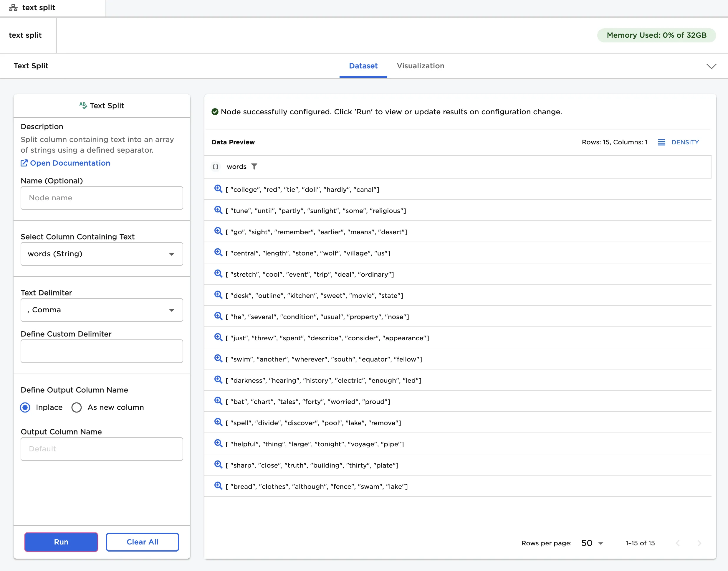This screenshot has width=728, height=571.
Task: Change rows per page from 50
Action: pos(592,543)
